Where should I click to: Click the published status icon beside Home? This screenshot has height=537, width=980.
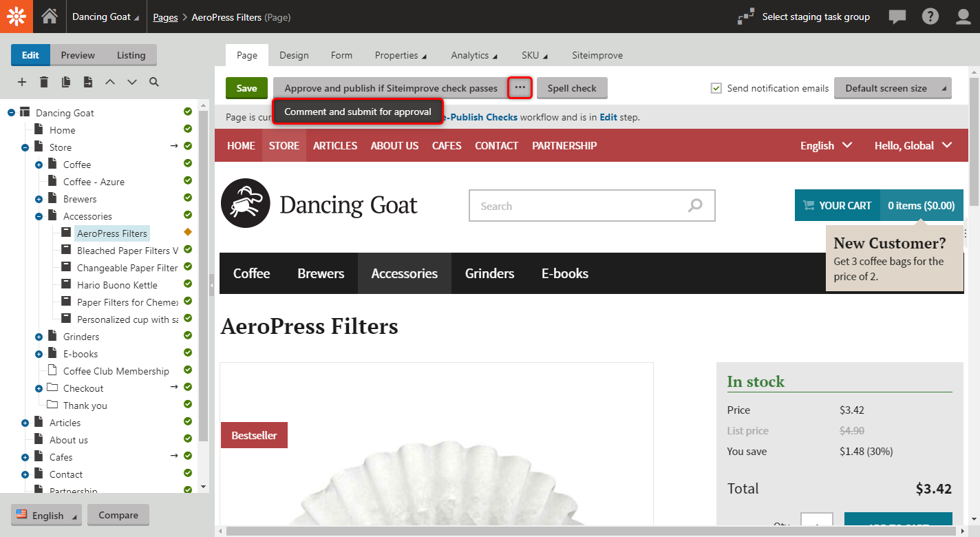point(188,129)
